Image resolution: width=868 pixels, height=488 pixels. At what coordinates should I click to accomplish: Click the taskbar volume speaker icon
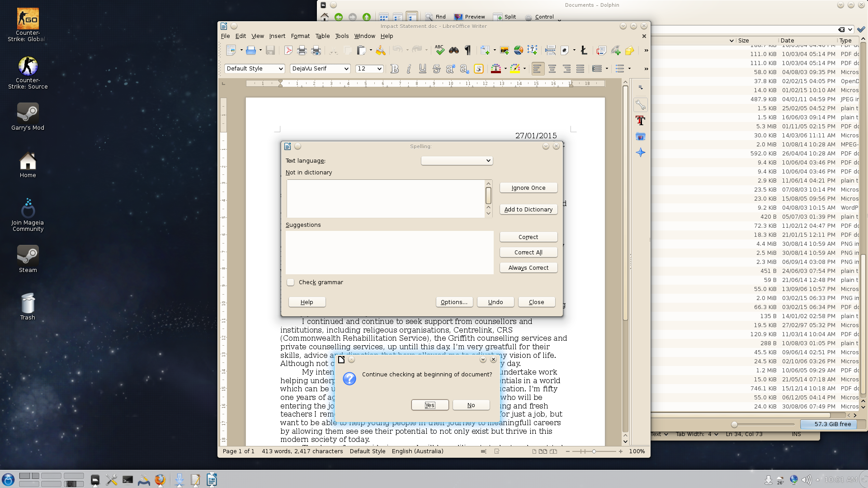pyautogui.click(x=806, y=480)
